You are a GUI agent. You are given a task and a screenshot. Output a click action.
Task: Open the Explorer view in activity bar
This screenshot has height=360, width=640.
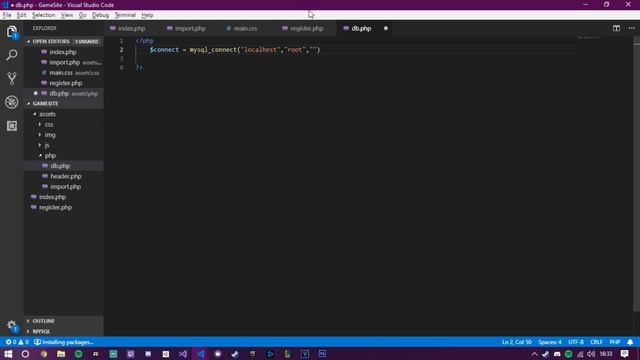(11, 32)
